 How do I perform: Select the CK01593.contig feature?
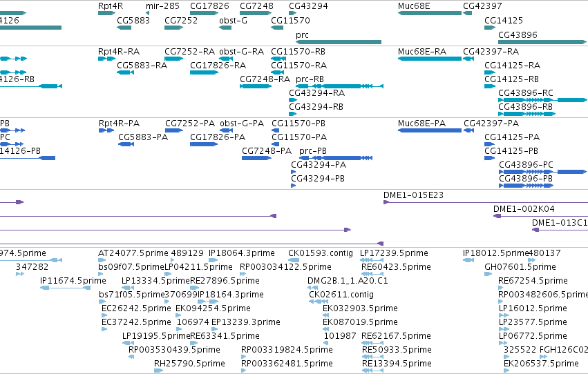[x=294, y=260]
